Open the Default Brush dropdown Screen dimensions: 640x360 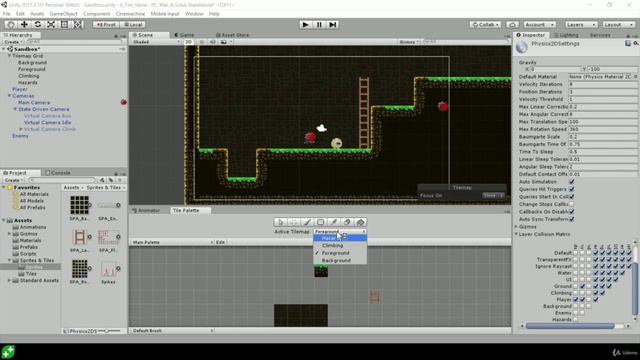(x=172, y=331)
